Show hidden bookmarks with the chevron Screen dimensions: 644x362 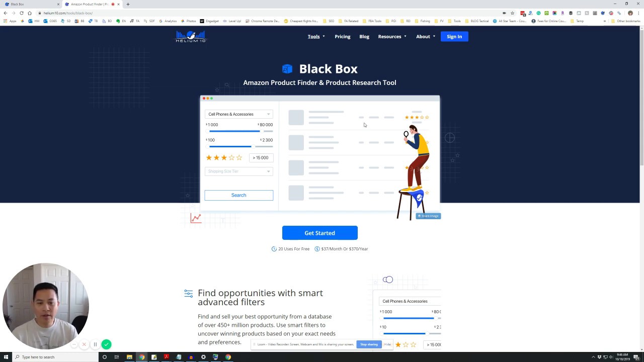point(605,21)
